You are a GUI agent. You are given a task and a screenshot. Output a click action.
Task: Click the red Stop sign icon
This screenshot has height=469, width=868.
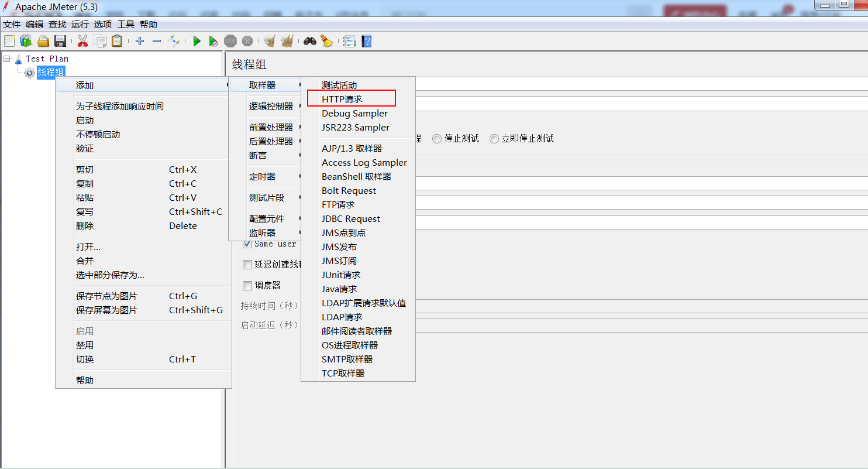230,41
